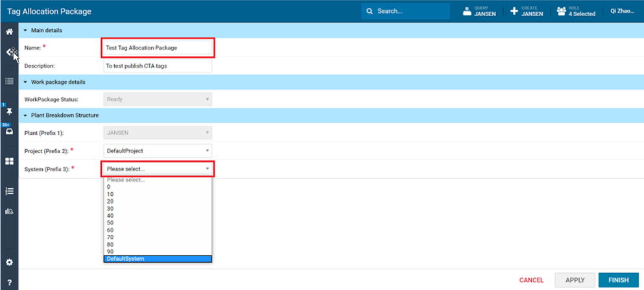Select option 30 in system list
The width and height of the screenshot is (644, 290).
(158, 208)
